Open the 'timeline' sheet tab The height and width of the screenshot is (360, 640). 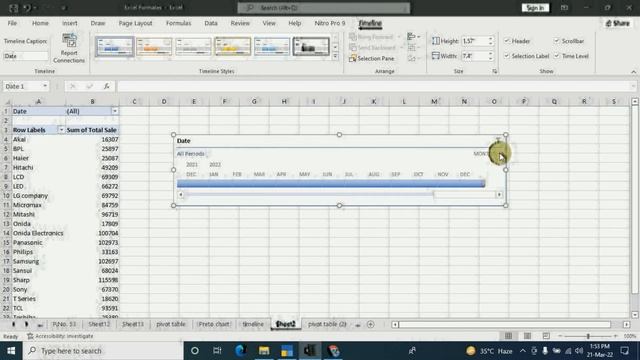coord(253,324)
